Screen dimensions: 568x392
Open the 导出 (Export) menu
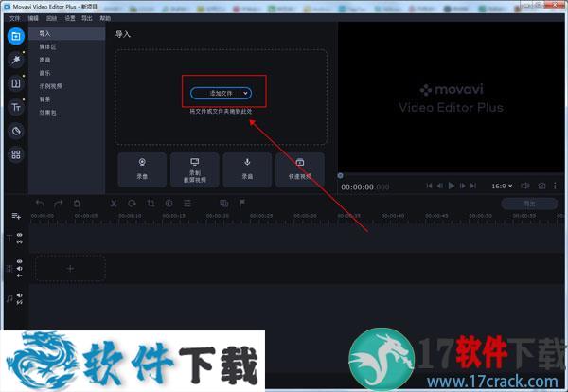point(87,18)
